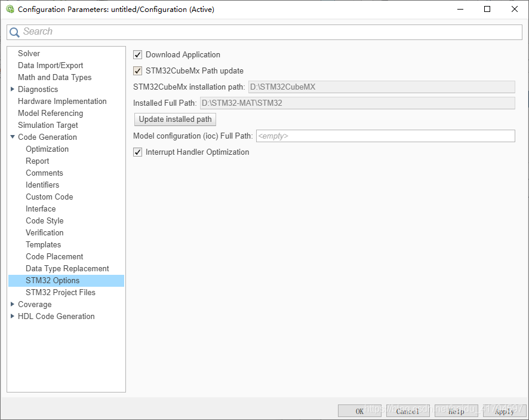The image size is (529, 420).
Task: Go to Hardware Implementation pane
Action: pos(62,102)
